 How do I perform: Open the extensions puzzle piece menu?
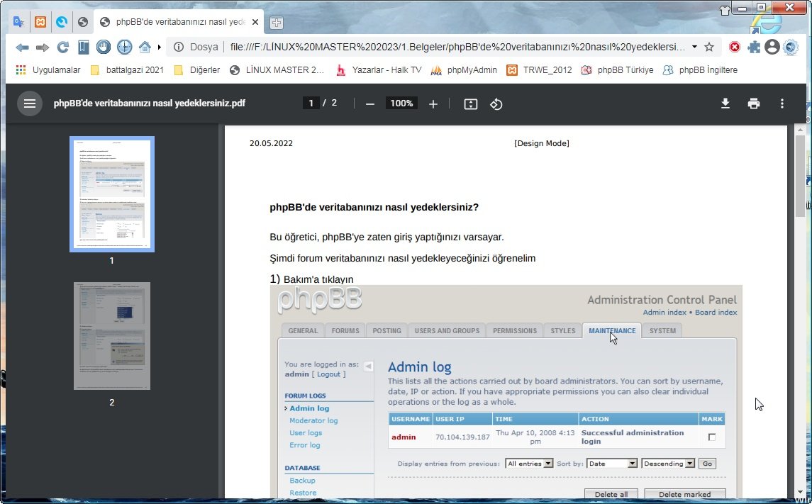coord(754,47)
